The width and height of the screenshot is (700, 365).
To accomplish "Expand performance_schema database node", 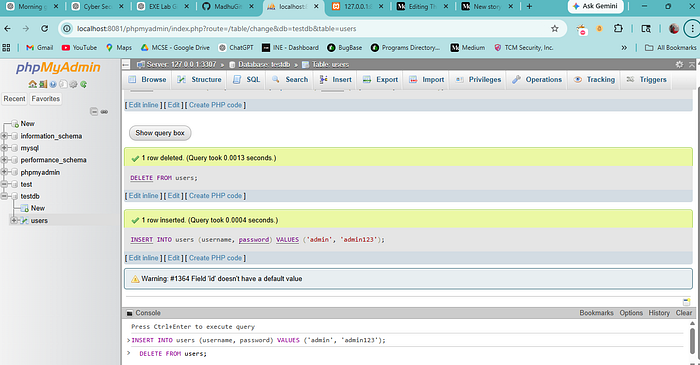I will [x=4, y=160].
